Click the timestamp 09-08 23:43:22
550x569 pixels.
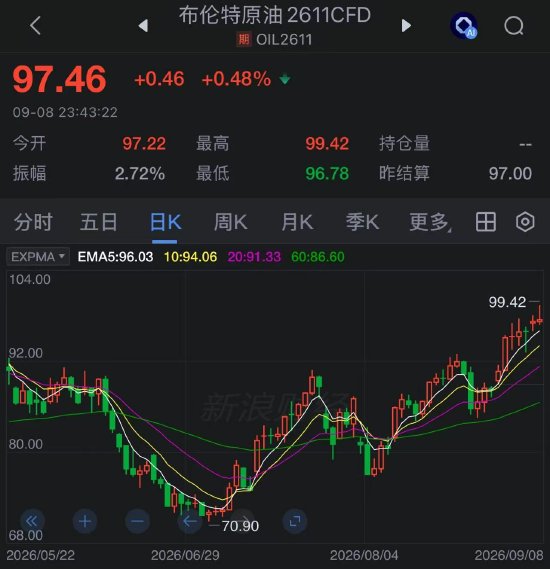coord(65,112)
